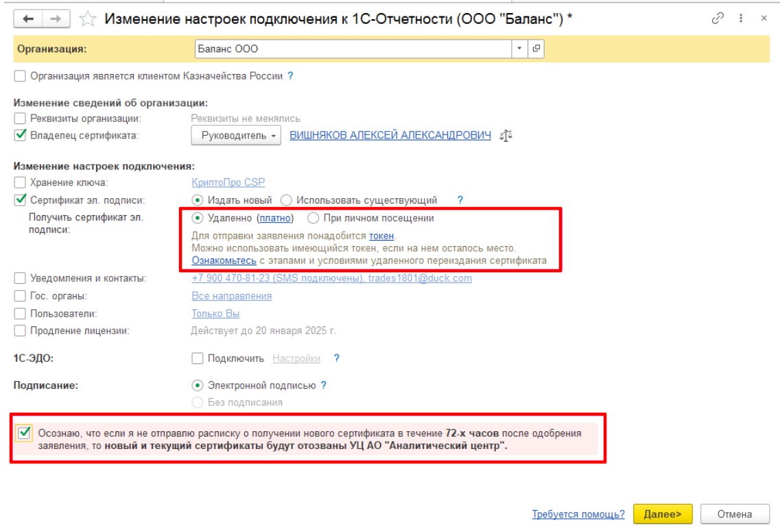The width and height of the screenshot is (780, 532).
Task: Enable the Гос. органы checkbox
Action: pos(20,296)
